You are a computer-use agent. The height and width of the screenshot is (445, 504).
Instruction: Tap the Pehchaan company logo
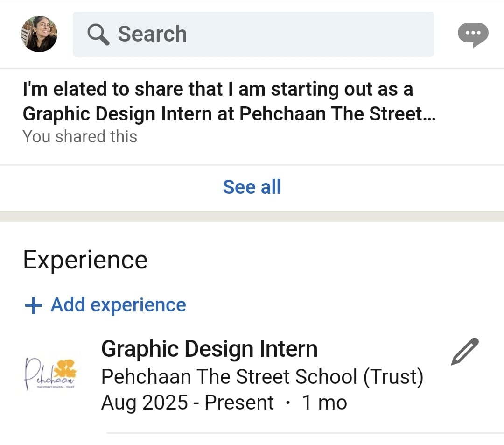click(51, 373)
